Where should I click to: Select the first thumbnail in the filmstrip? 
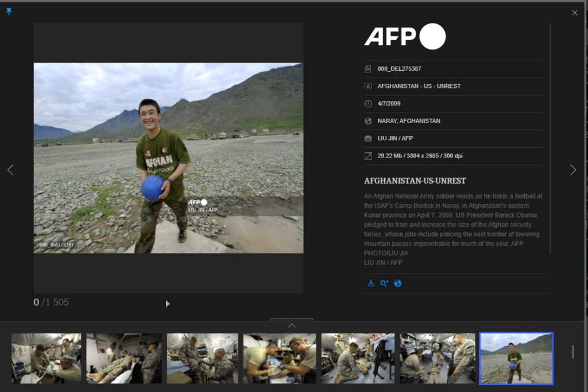[47, 358]
